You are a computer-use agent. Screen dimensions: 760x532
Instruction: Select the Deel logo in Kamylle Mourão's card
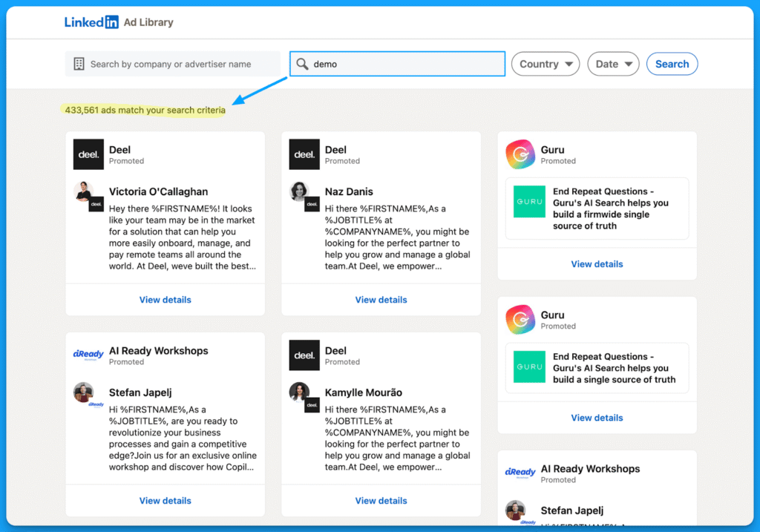pos(304,355)
